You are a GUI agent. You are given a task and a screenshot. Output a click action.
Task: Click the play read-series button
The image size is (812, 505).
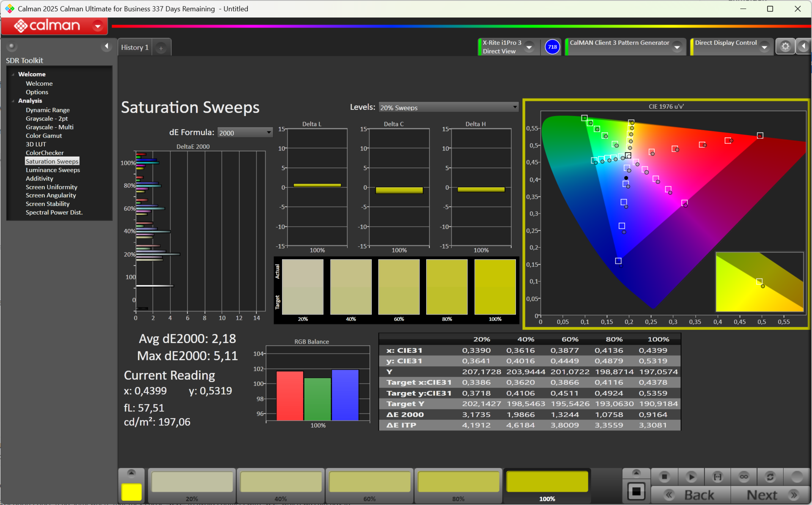tap(691, 477)
